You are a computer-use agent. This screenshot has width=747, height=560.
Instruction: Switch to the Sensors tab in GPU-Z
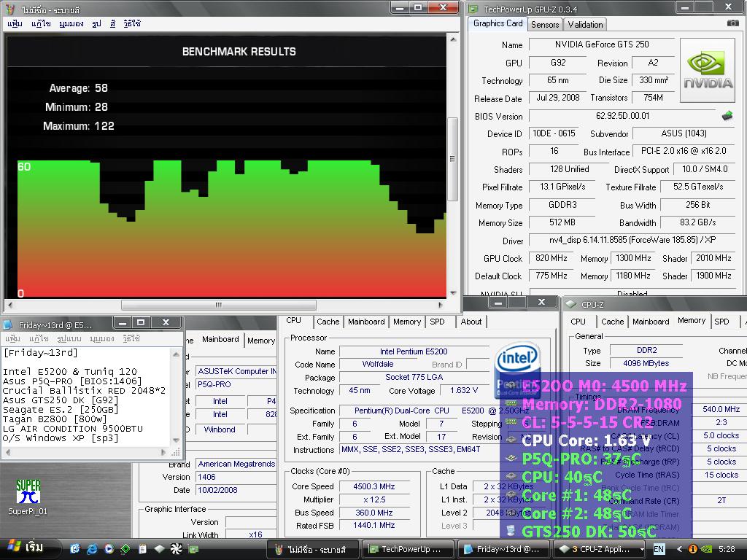tap(545, 24)
